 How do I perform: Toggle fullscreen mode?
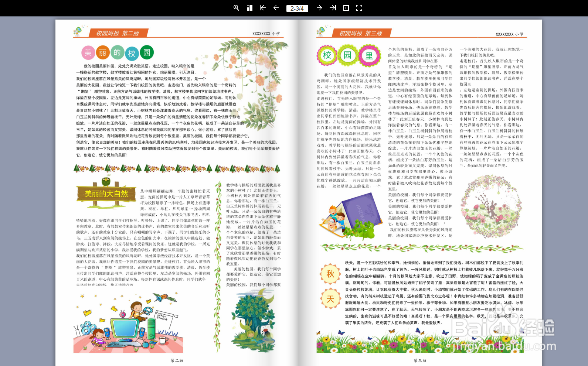[x=359, y=8]
